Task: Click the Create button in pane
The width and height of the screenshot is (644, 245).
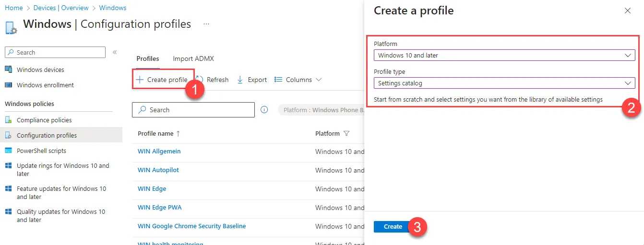Action: pos(393,227)
